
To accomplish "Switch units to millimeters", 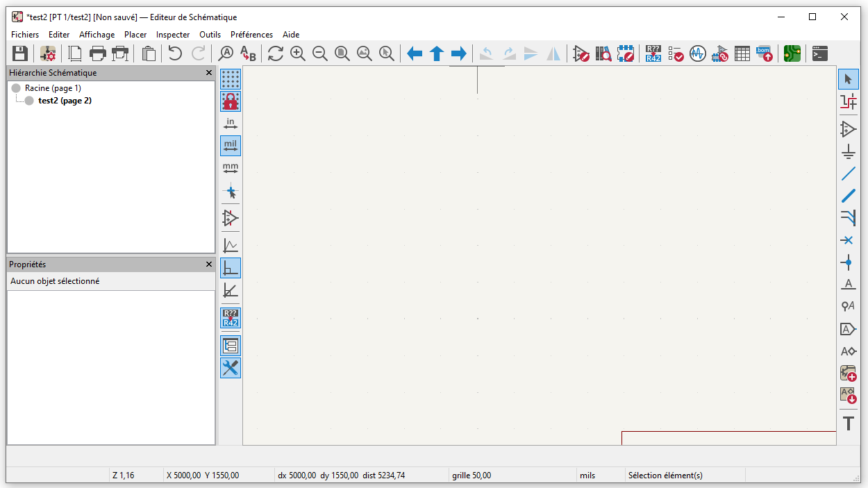I will [231, 169].
